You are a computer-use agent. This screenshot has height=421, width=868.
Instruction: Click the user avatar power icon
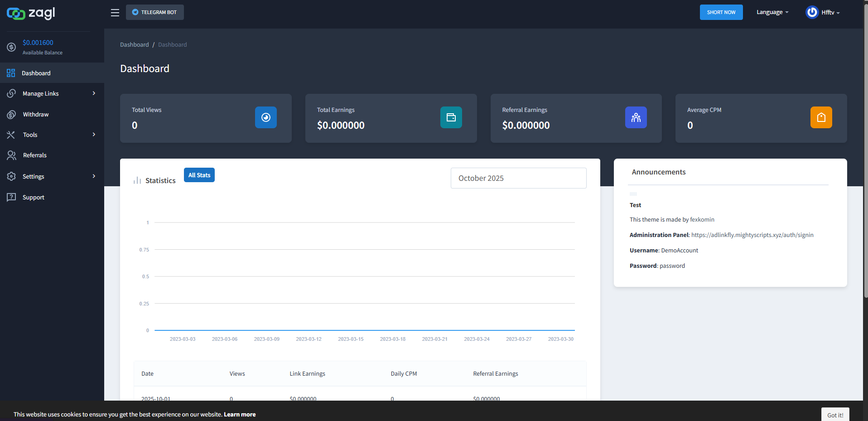click(812, 12)
